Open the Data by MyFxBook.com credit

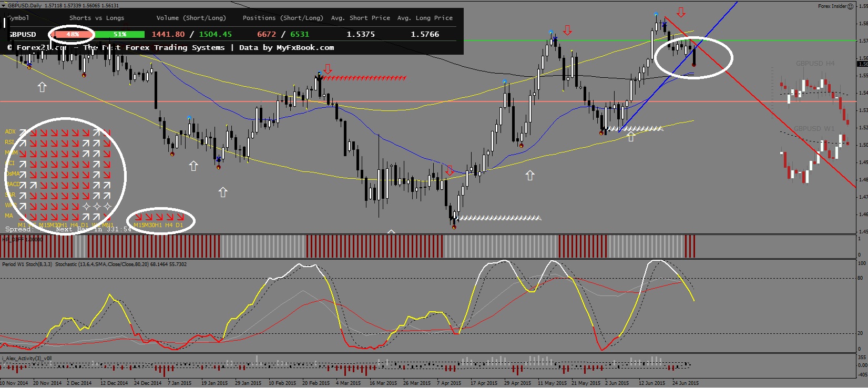[x=287, y=47]
